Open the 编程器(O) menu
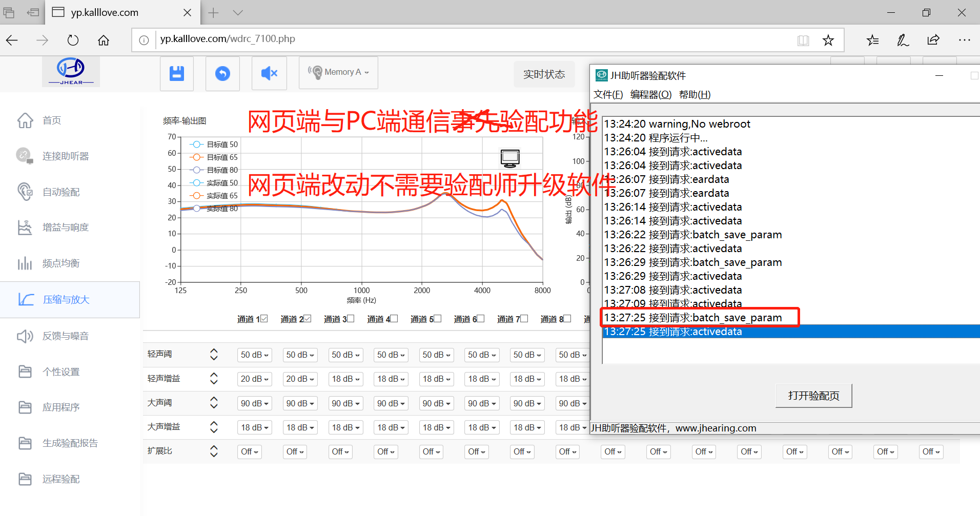The height and width of the screenshot is (516, 980). click(650, 95)
